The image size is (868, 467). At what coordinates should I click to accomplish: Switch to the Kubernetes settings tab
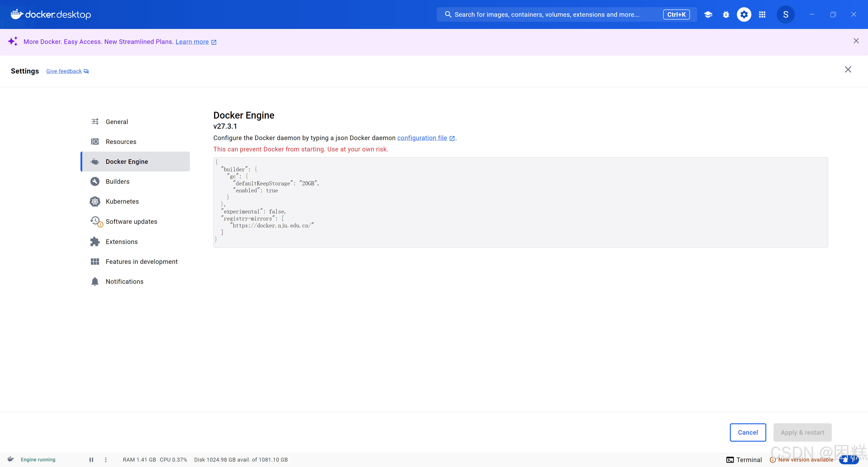[x=135, y=201]
